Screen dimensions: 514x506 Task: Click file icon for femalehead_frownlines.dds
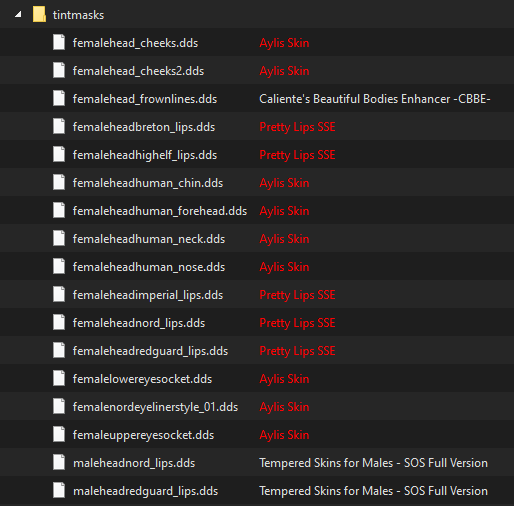(x=59, y=99)
